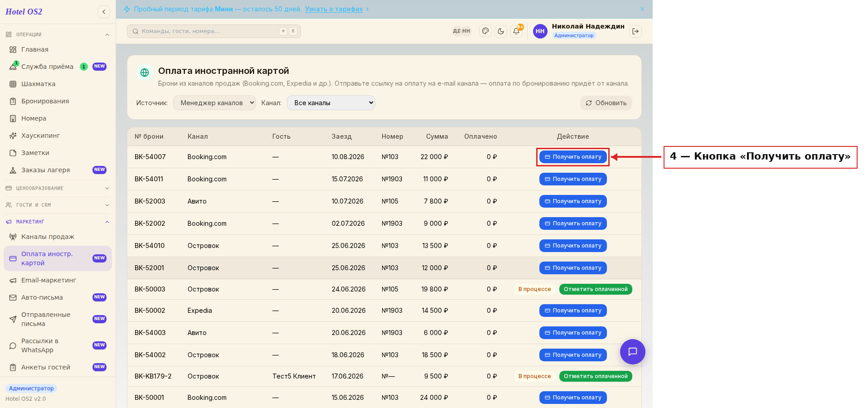Image resolution: width=868 pixels, height=408 pixels.
Task: Open Главная in the sidebar
Action: coord(58,49)
